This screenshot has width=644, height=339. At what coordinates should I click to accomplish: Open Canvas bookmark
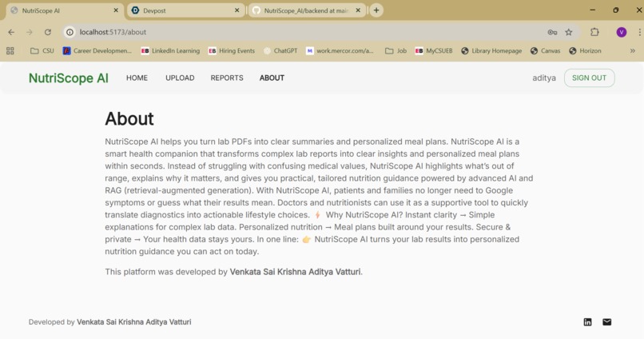pos(546,51)
